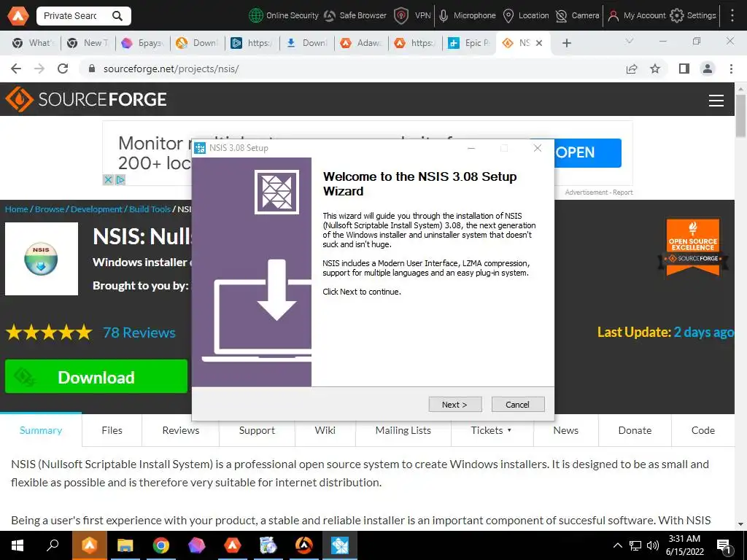
Task: Open the browser side panel
Action: point(684,69)
